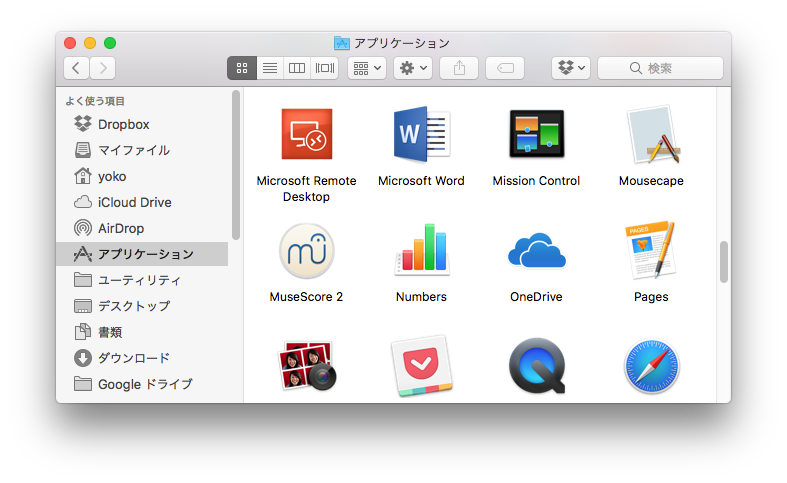Switch to icon view mode
Screen dimensions: 787x483
coord(242,68)
